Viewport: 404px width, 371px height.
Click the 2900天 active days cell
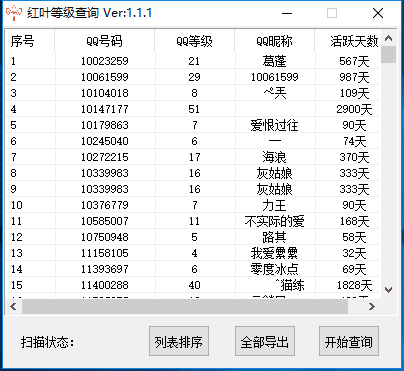[x=354, y=109]
